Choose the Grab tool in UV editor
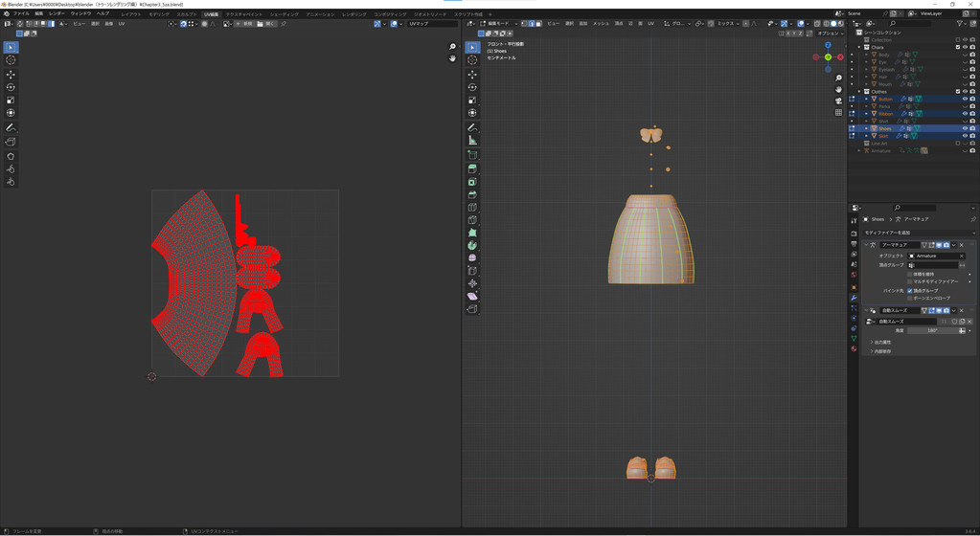The image size is (980, 536). 11,156
